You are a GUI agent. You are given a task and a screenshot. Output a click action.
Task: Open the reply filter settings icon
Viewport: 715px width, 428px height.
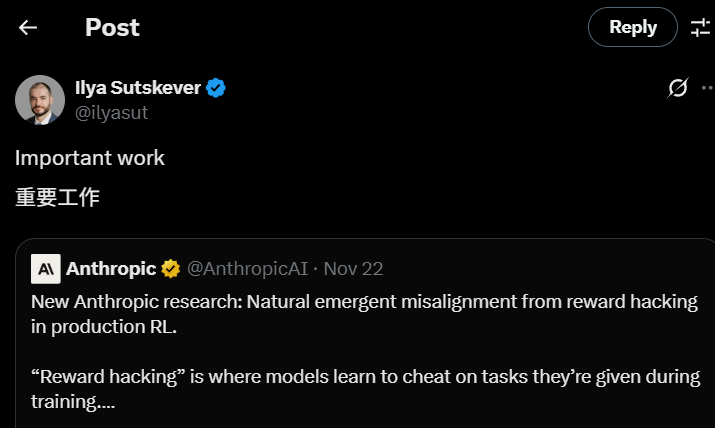click(700, 27)
